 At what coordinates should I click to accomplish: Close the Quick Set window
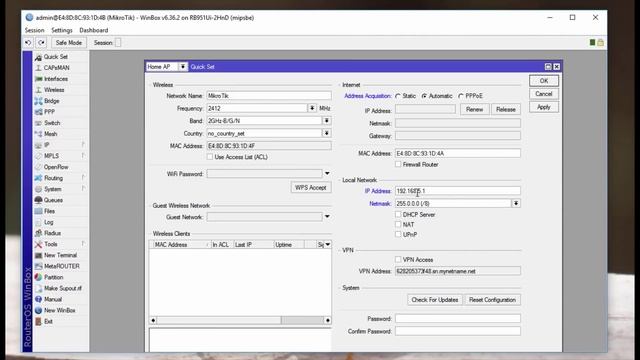click(556, 67)
